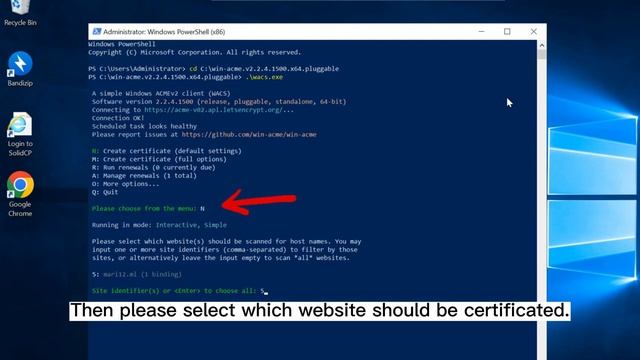Launch Google Chrome from the desktop
The image size is (640, 360).
pos(20,194)
